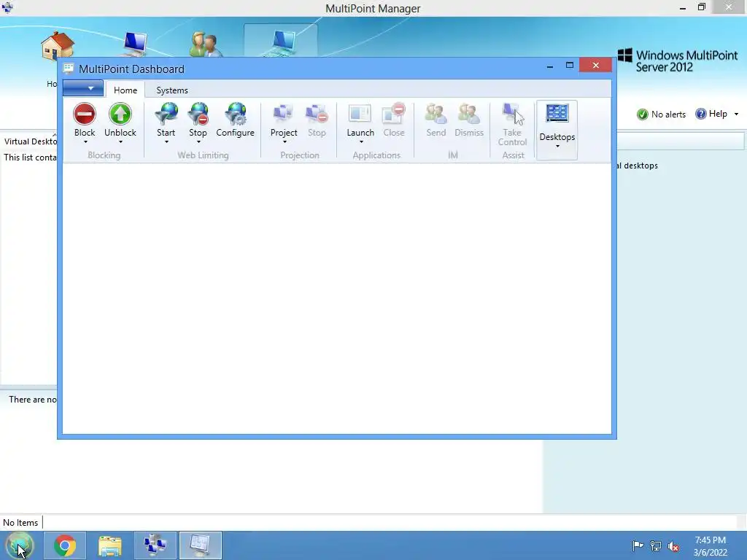Click the network tray icon
The image size is (747, 560).
tap(656, 545)
